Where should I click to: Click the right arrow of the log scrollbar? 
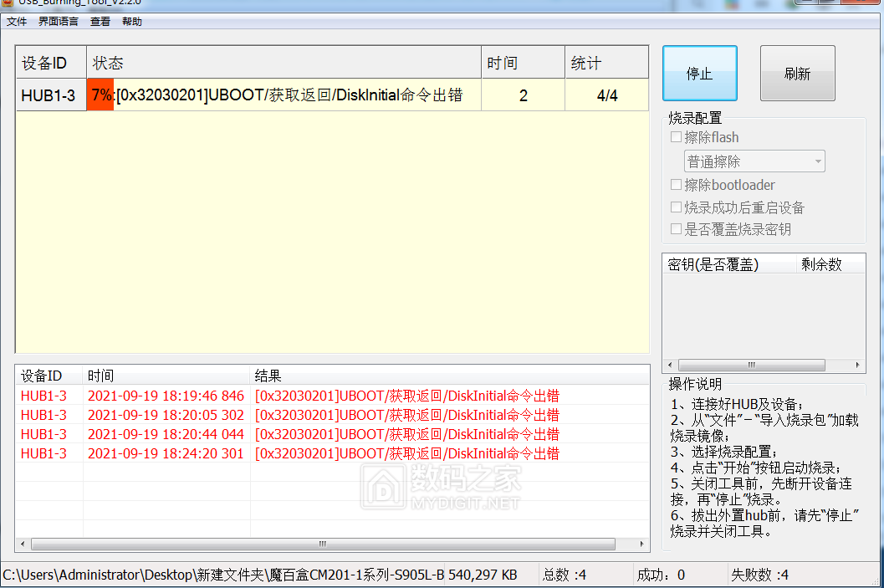click(642, 544)
